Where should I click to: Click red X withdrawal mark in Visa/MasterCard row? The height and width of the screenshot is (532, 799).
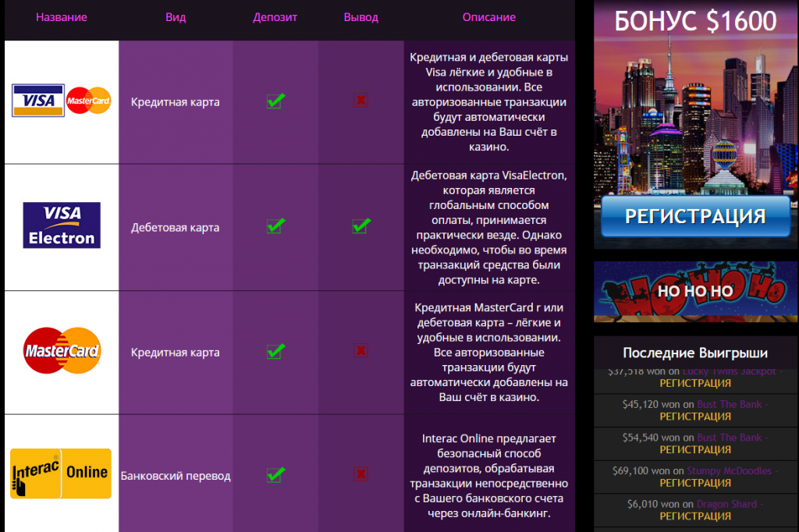tap(360, 101)
